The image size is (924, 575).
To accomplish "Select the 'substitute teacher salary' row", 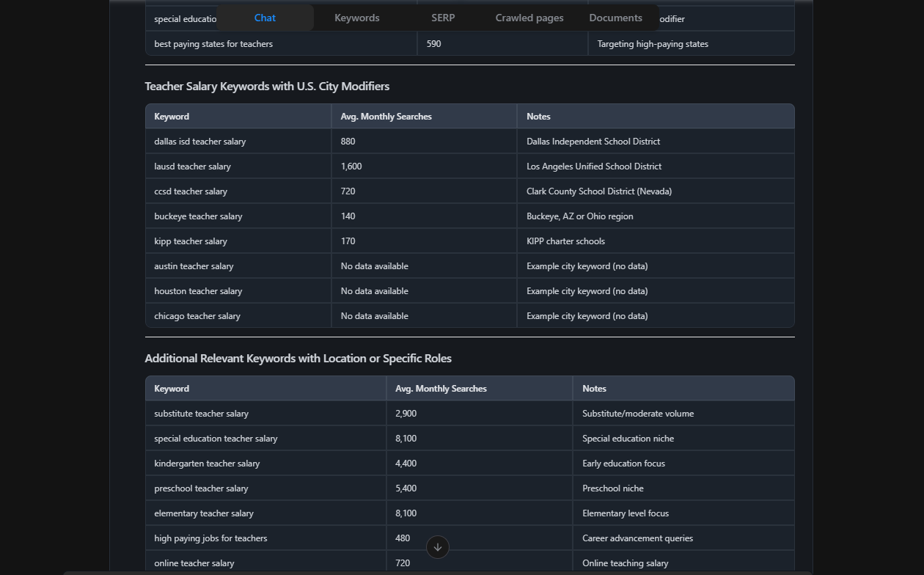I will [x=201, y=413].
